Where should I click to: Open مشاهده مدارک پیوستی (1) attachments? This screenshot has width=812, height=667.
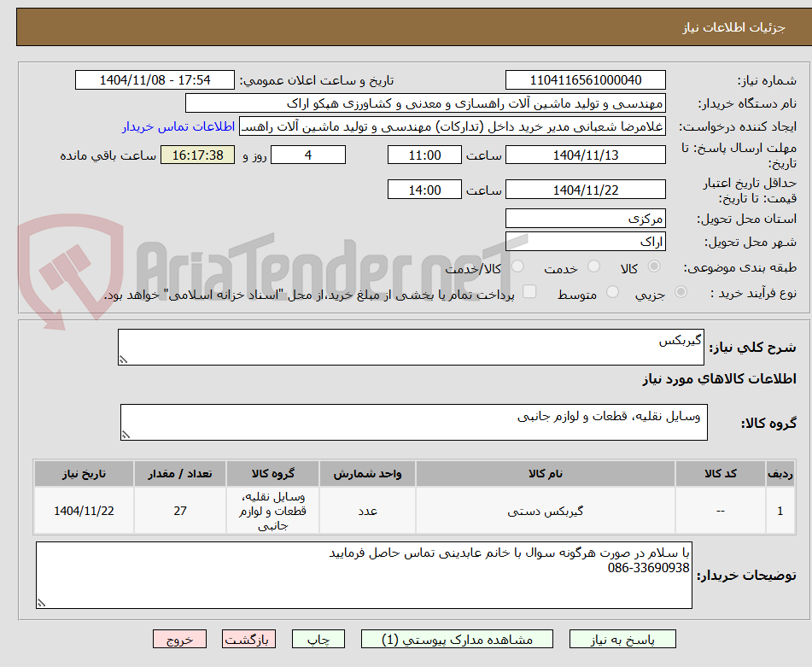(457, 639)
